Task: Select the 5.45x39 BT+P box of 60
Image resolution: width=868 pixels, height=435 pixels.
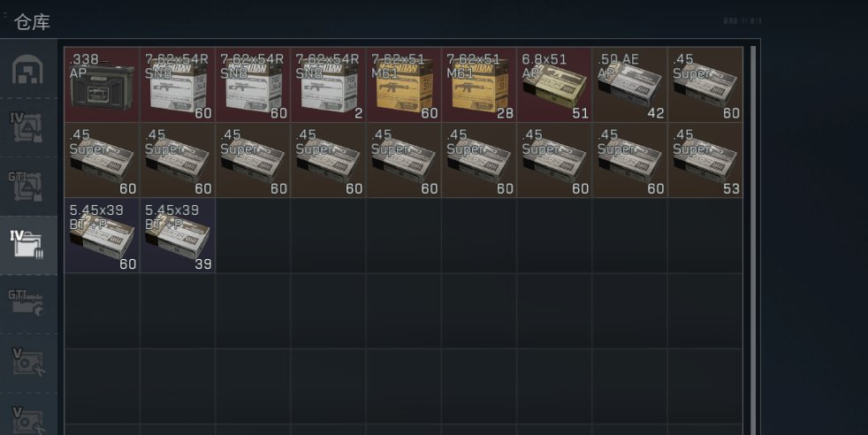Action: [102, 235]
